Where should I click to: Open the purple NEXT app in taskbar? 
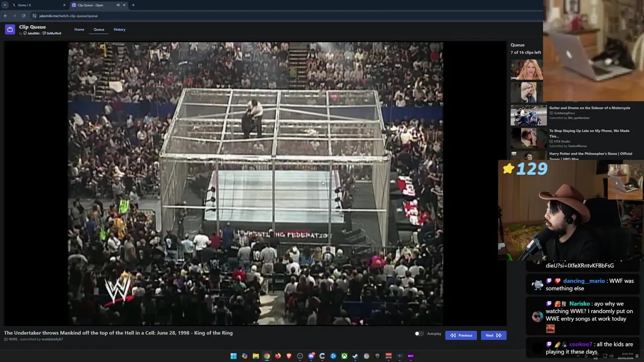pos(411,356)
